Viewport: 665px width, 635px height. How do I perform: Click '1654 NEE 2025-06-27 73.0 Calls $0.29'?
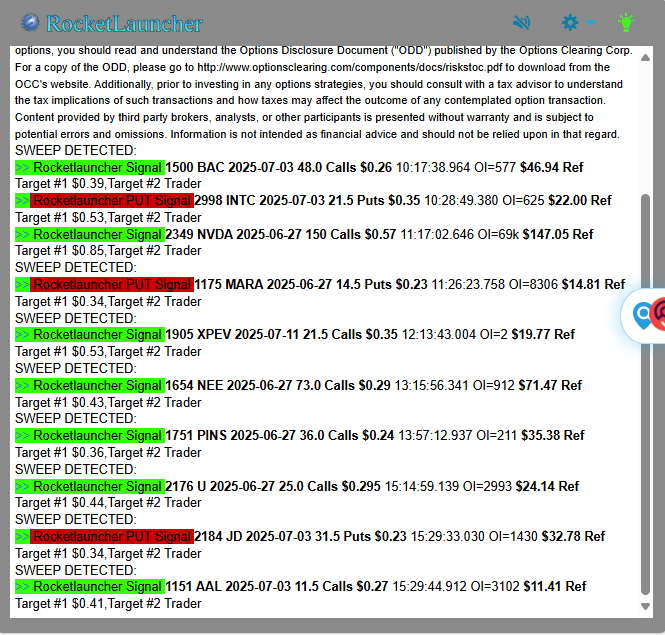(278, 386)
